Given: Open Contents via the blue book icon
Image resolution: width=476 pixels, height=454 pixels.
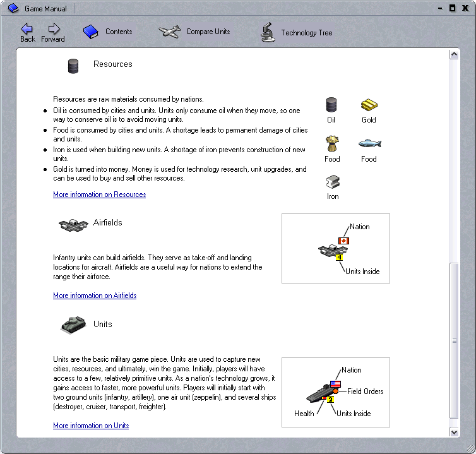Looking at the screenshot, I should (x=92, y=32).
